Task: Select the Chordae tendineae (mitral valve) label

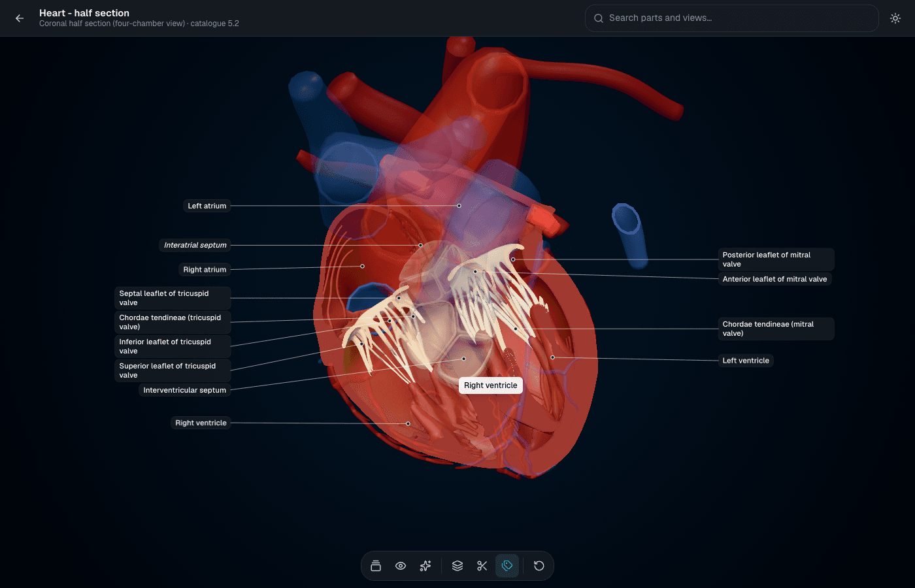Action: [x=776, y=329]
